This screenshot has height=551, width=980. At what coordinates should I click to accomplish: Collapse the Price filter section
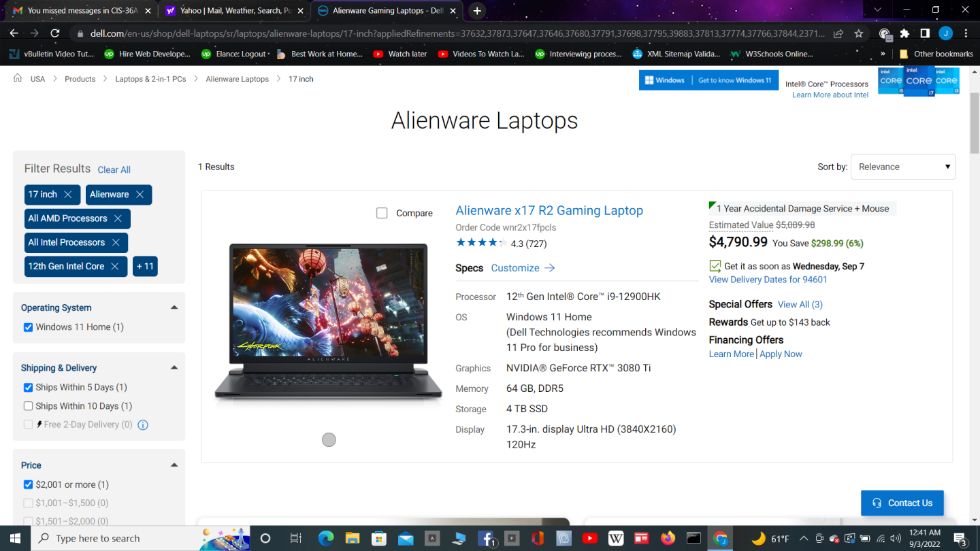click(174, 465)
